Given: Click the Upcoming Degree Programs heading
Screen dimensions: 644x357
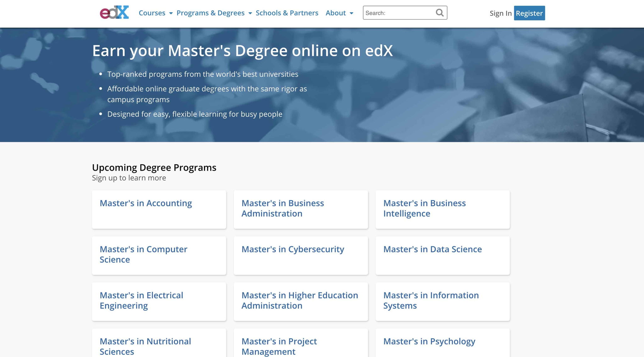Looking at the screenshot, I should pyautogui.click(x=154, y=167).
